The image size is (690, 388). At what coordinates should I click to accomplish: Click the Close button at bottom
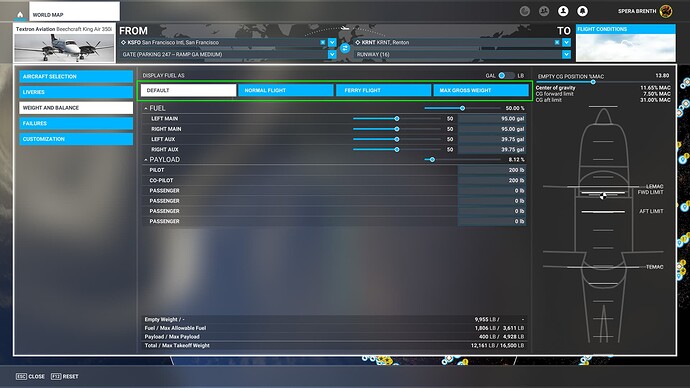(30, 377)
